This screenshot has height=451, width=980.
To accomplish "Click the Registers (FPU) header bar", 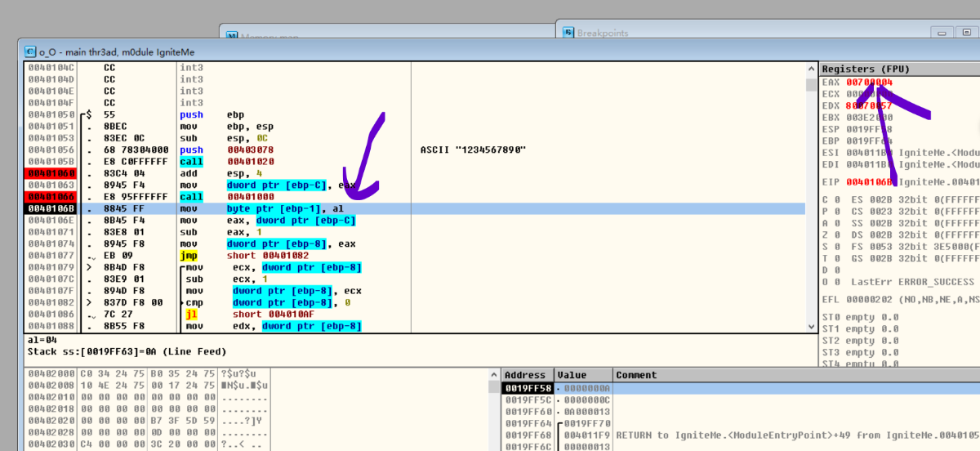I will click(x=899, y=69).
